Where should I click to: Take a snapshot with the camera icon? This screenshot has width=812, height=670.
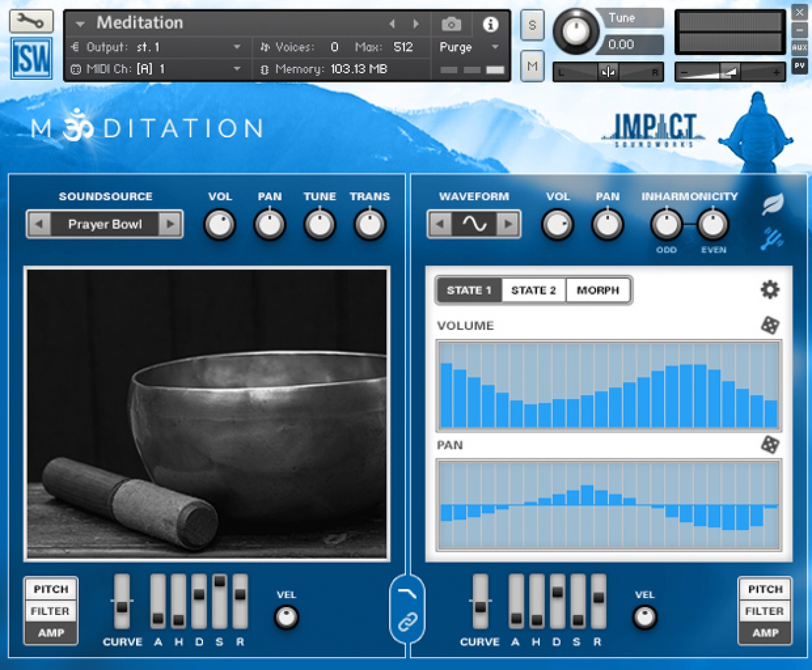[451, 24]
